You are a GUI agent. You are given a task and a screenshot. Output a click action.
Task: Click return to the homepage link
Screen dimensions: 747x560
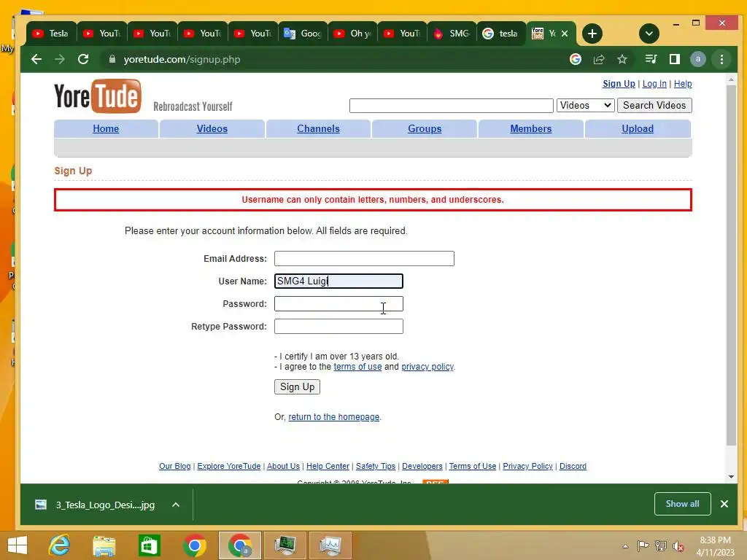coord(333,416)
